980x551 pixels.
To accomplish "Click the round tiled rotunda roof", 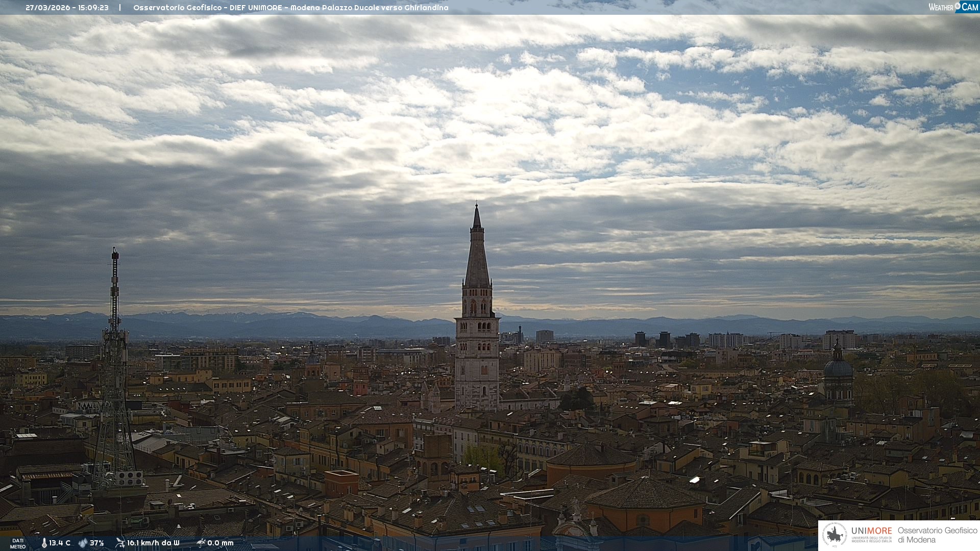I will 592,456.
